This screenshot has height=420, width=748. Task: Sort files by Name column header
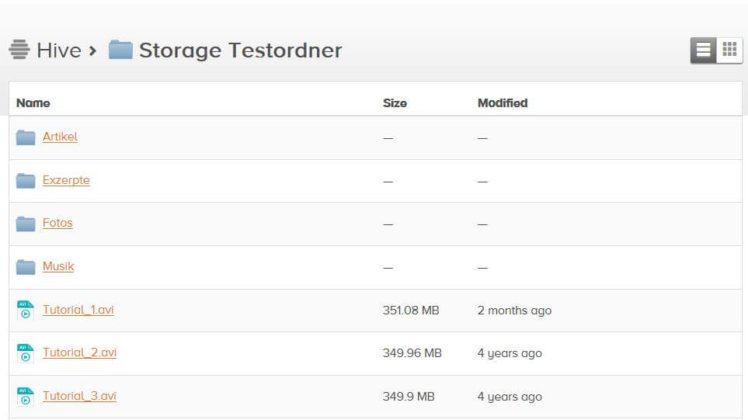(x=33, y=103)
